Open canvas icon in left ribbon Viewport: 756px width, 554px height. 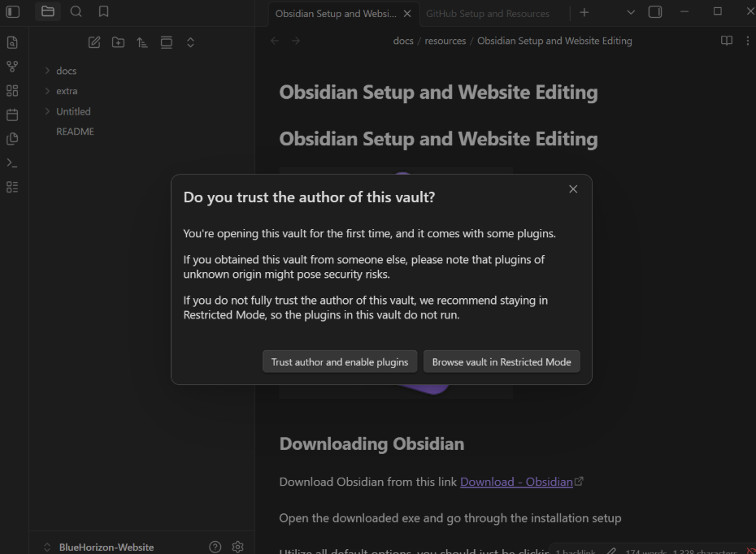[12, 90]
